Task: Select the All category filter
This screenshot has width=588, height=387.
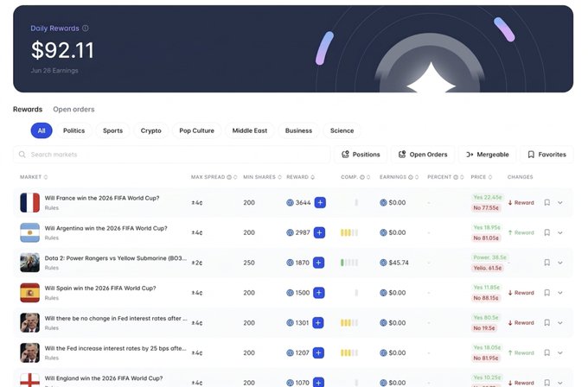Action: [42, 130]
